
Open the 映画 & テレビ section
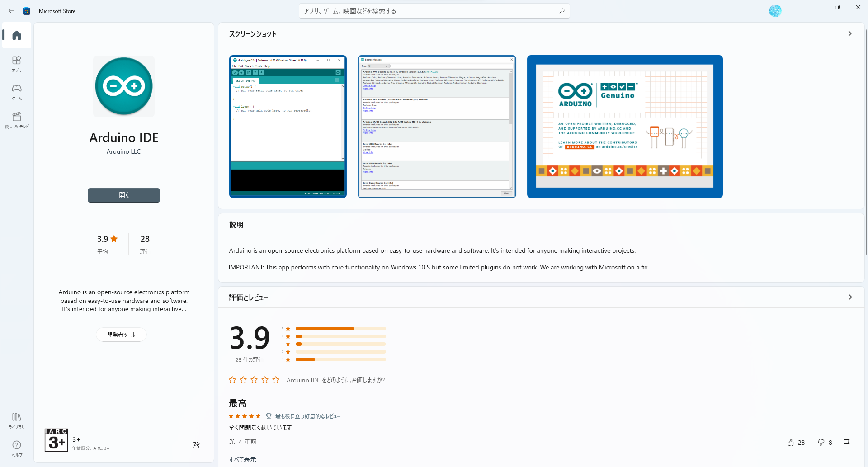(17, 120)
